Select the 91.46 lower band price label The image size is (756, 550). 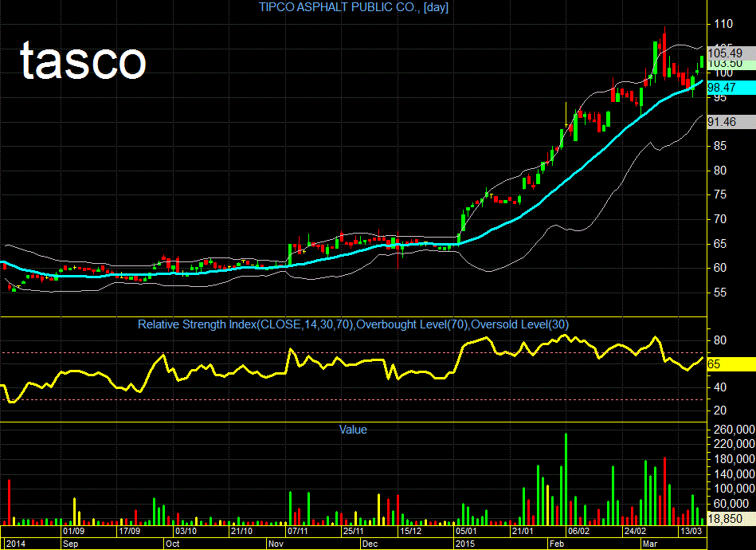coord(731,122)
